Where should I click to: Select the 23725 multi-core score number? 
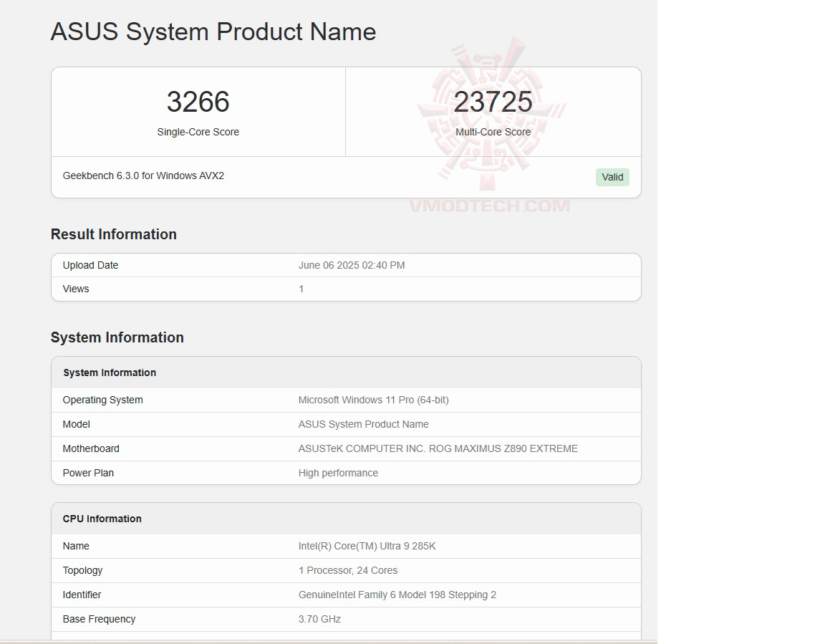[x=493, y=102]
